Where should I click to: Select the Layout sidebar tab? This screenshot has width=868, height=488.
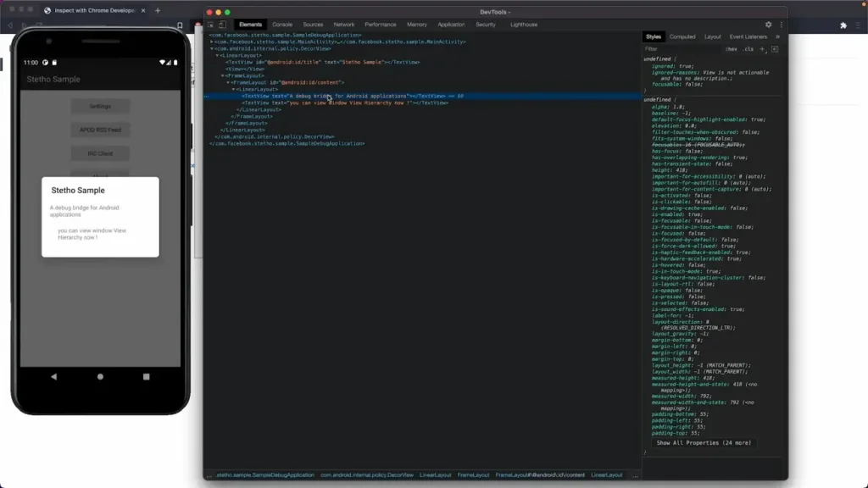[712, 36]
